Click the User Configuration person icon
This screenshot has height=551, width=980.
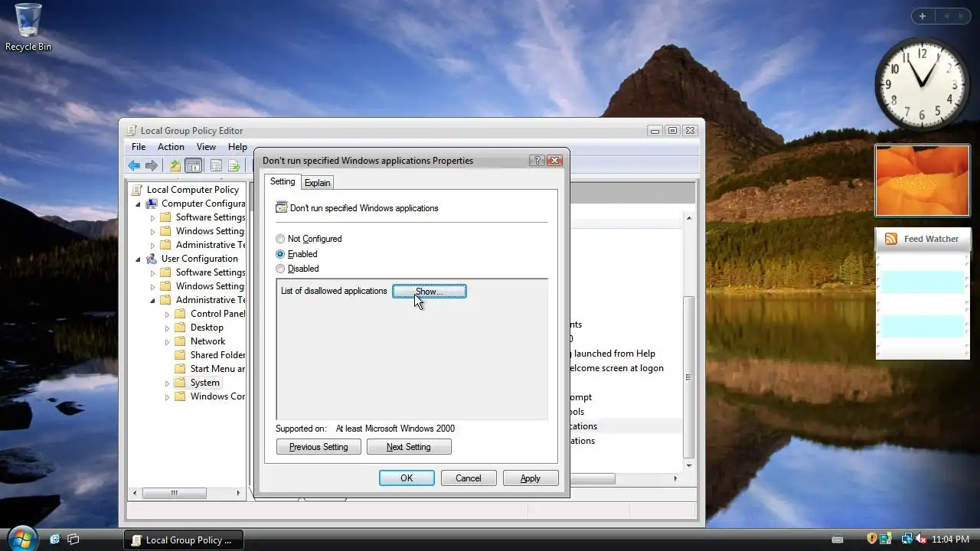click(152, 259)
